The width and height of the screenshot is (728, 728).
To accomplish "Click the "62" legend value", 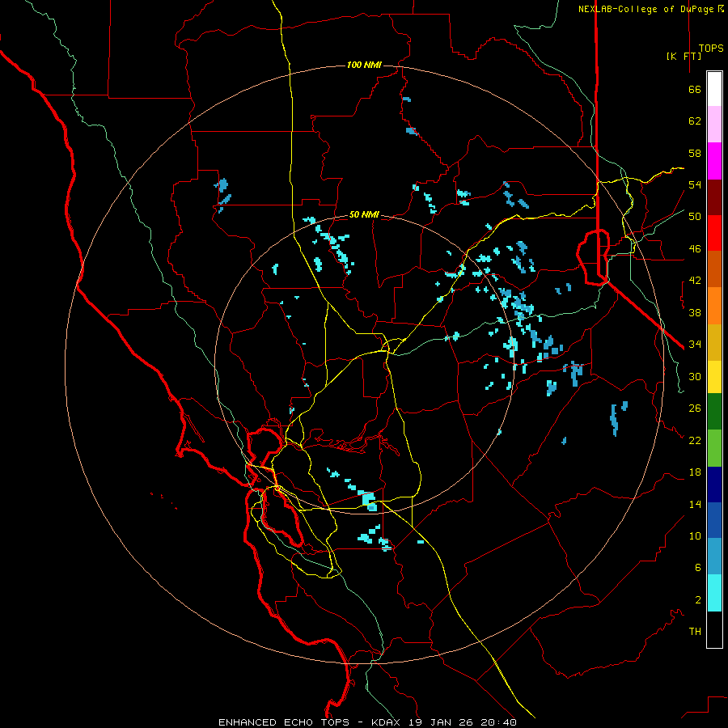I will [x=695, y=121].
